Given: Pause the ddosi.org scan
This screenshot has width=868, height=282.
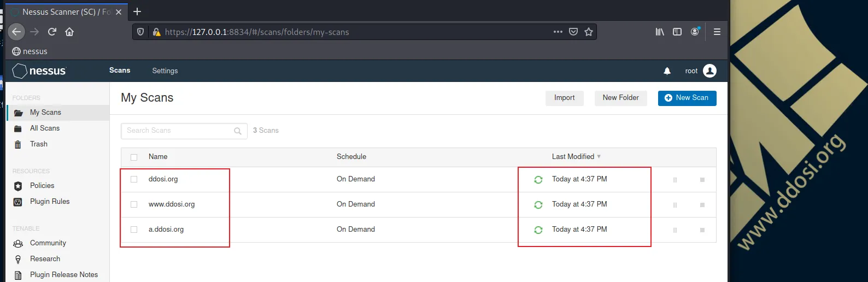Looking at the screenshot, I should [675, 180].
